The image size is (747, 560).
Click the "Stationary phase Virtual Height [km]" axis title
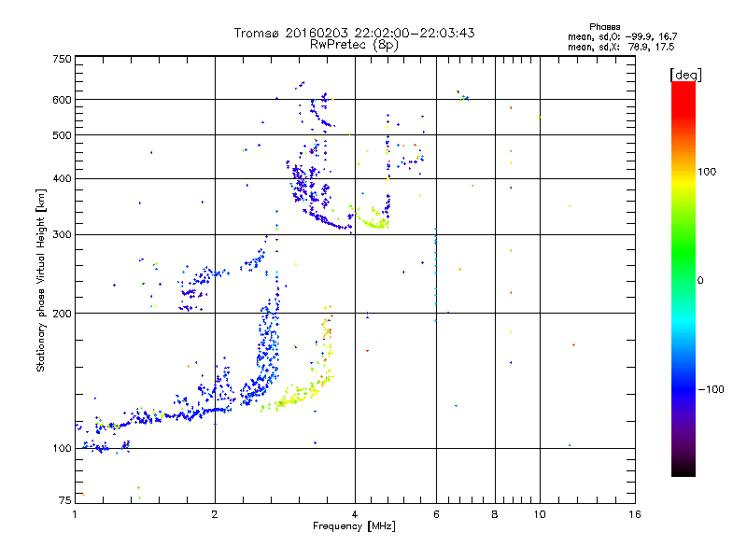point(41,280)
